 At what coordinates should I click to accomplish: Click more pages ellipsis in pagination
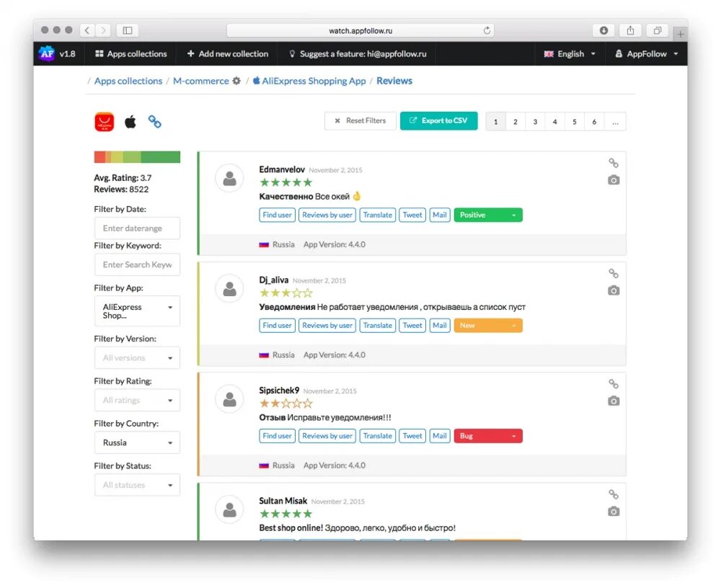click(615, 122)
